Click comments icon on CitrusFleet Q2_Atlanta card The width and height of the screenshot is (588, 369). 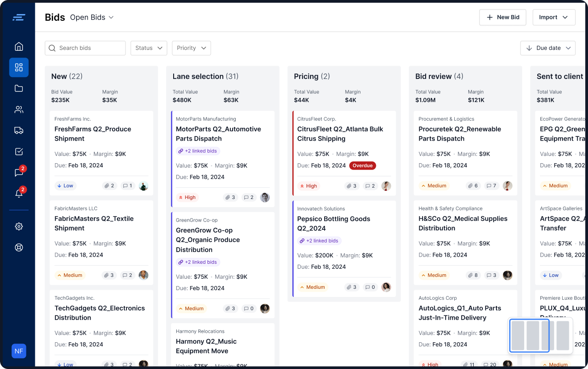[x=368, y=186]
